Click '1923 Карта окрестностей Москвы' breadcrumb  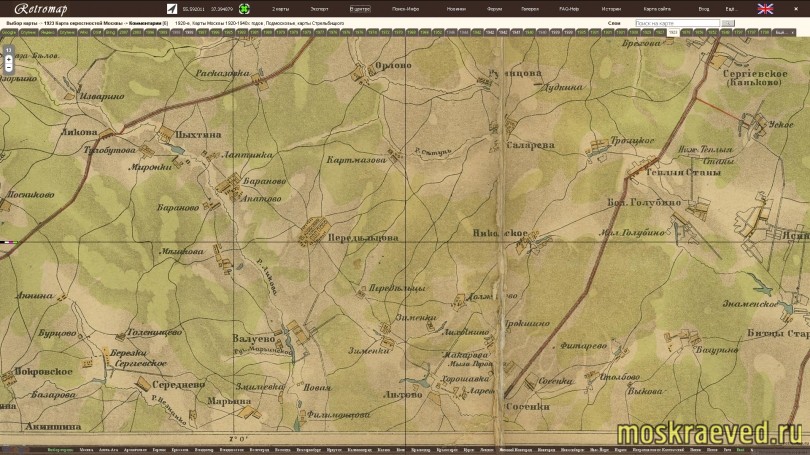83,23
